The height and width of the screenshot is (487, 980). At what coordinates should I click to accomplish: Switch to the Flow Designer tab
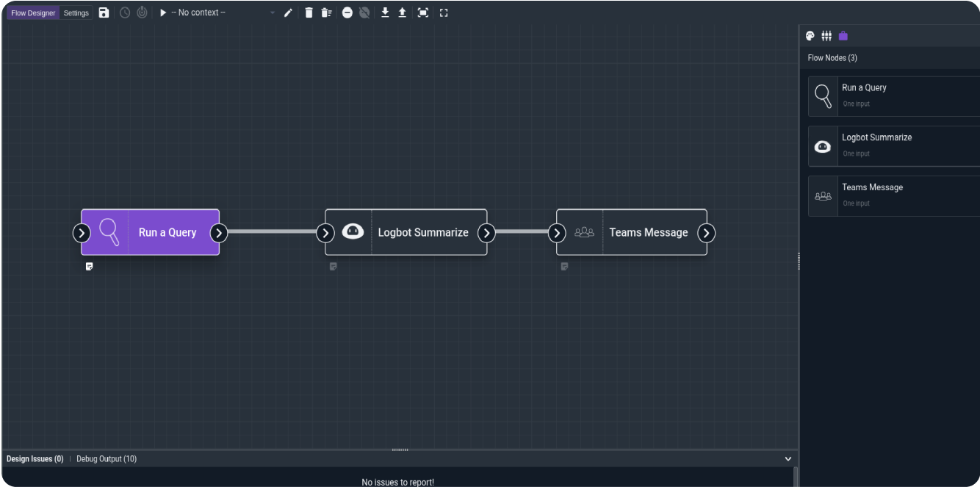33,12
